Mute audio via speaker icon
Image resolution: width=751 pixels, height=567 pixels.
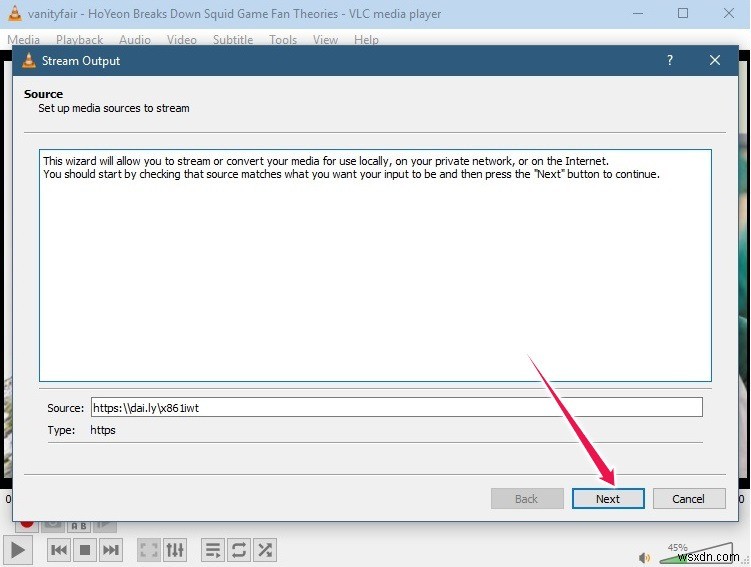[x=644, y=557]
